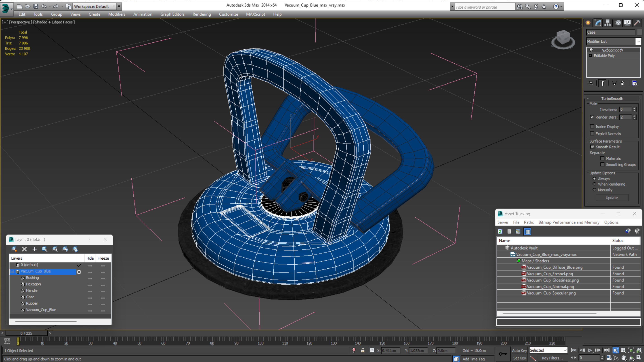Open the quick access toolbar dropdown arrow

tap(119, 6)
